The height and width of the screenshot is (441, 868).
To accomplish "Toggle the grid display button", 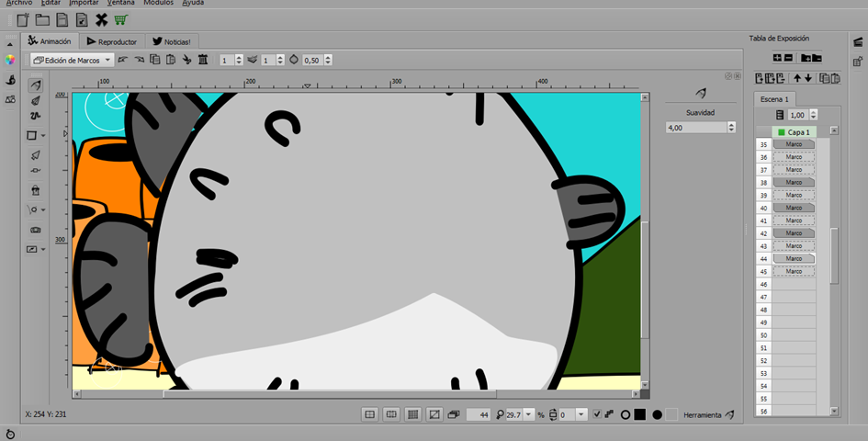I will pos(412,414).
